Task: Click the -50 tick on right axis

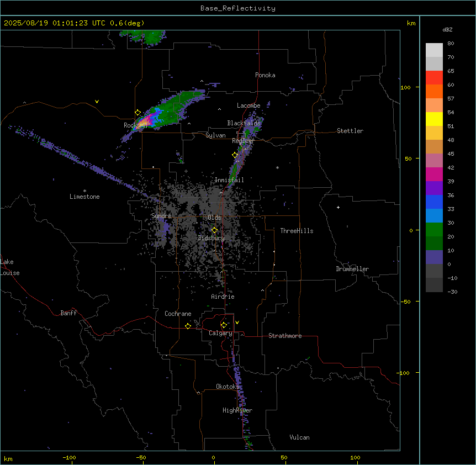Action: (405, 302)
